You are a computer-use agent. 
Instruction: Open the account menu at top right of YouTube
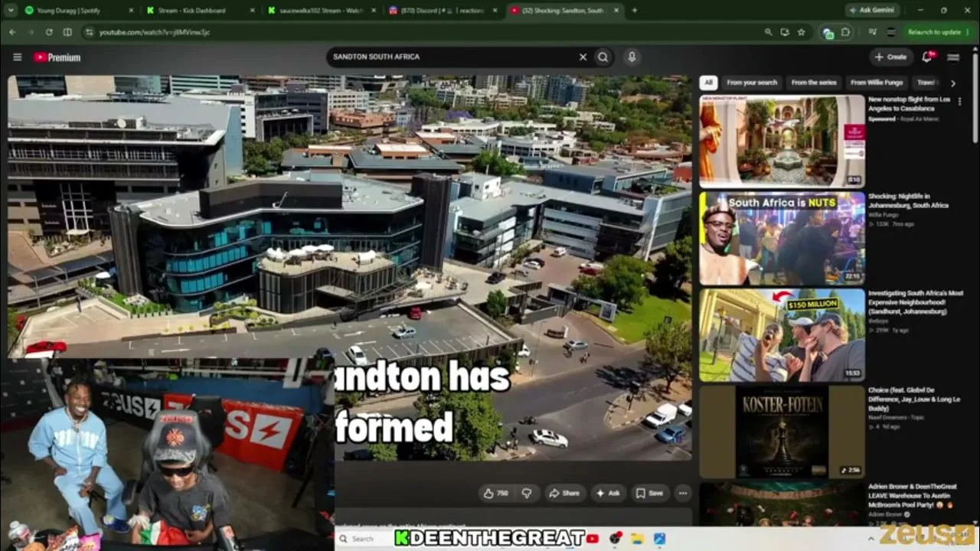(x=953, y=57)
